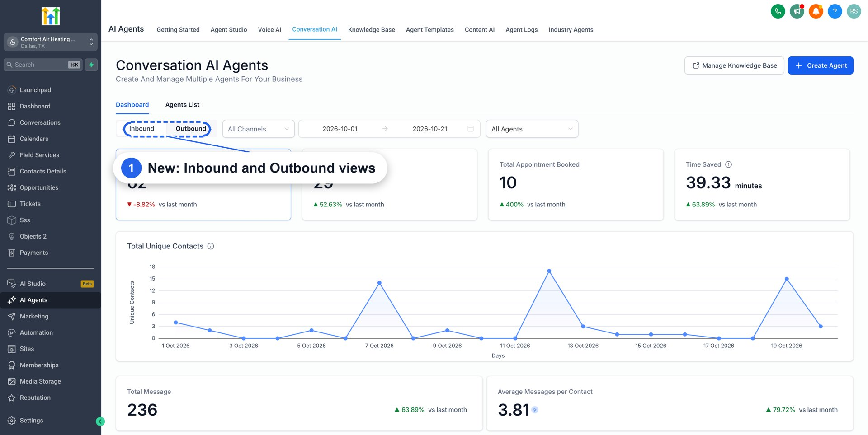Click the start date 2026-10-01 field
The height and width of the screenshot is (435, 868).
[340, 129]
